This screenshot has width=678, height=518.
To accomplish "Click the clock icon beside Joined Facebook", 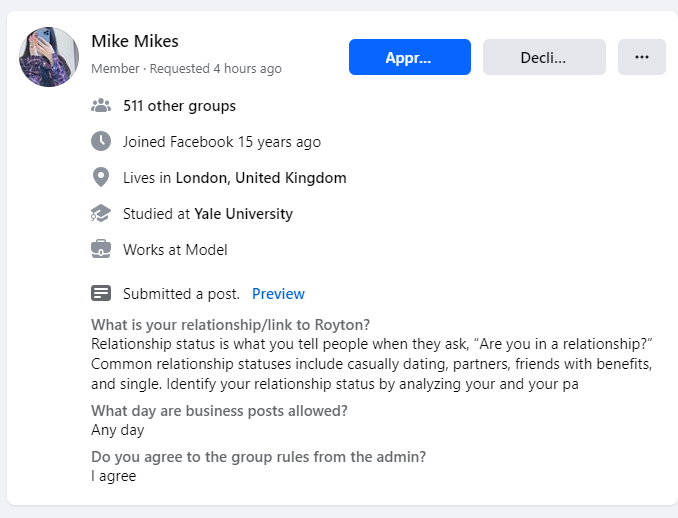I will [101, 141].
